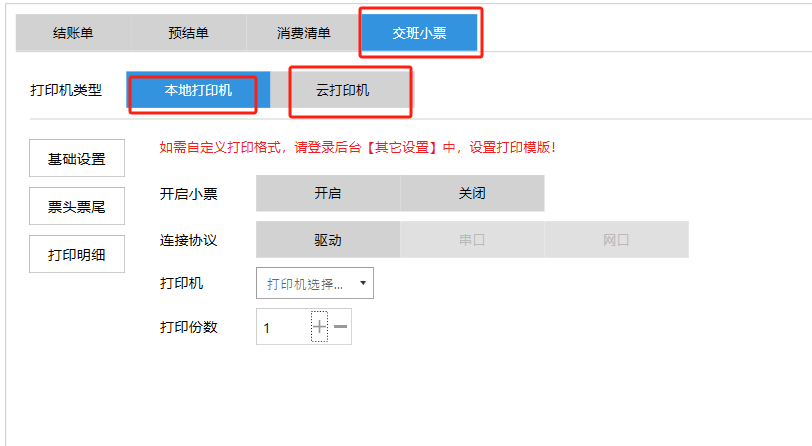Pick 网口 connection protocol
Viewport: 812px width, 446px height.
click(616, 240)
